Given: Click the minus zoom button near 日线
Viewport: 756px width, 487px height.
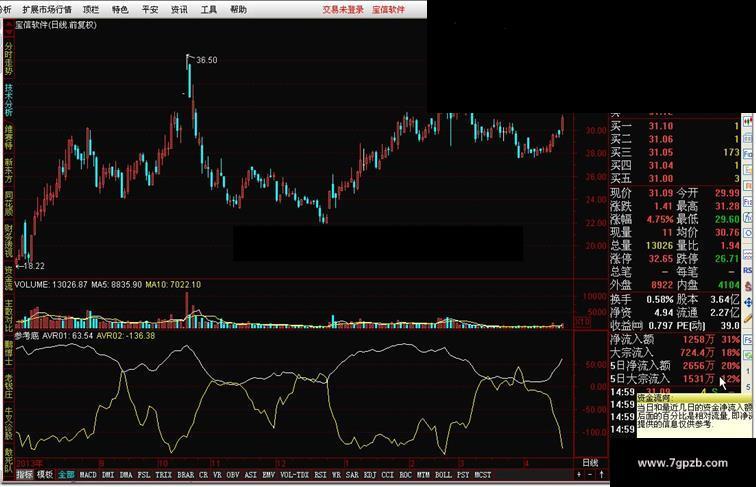Looking at the screenshot, I should [590, 474].
